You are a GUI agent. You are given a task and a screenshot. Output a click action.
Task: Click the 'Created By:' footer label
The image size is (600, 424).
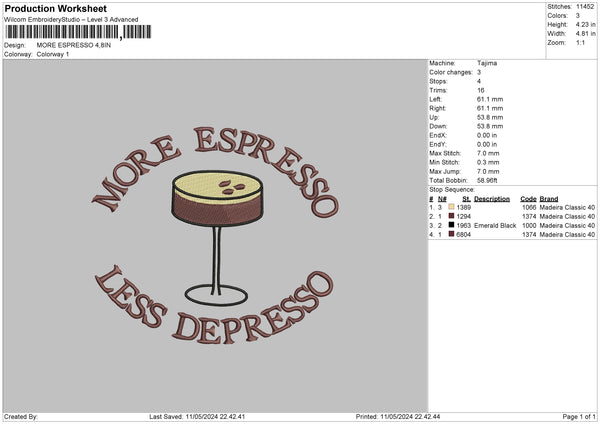point(21,417)
